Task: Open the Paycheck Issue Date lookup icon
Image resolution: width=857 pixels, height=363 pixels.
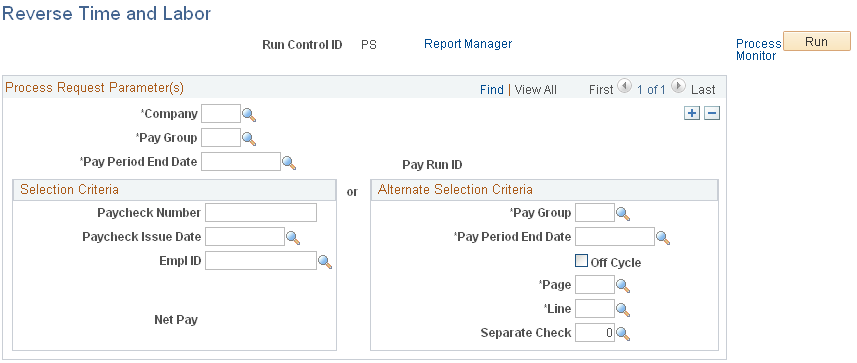Action: coord(294,237)
